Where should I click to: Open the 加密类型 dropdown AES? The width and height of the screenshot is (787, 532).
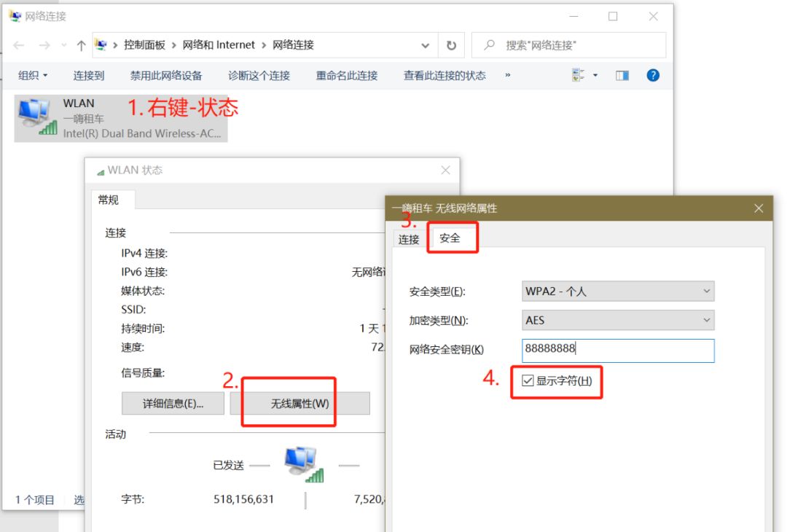point(618,320)
